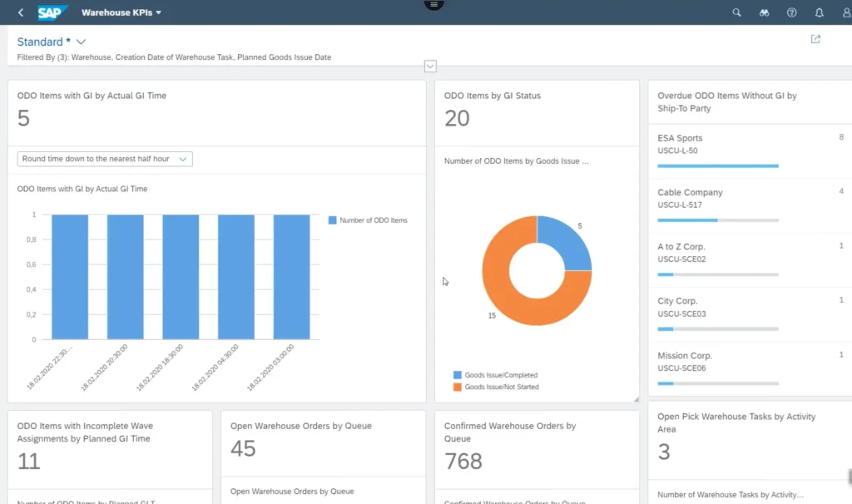Viewport: 852px width, 504px height.
Task: Open the global search
Action: coord(736,12)
